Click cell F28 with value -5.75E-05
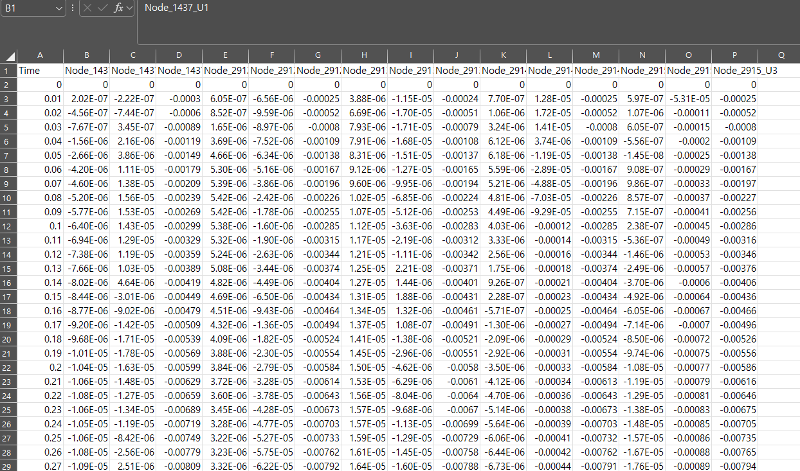 pos(272,452)
